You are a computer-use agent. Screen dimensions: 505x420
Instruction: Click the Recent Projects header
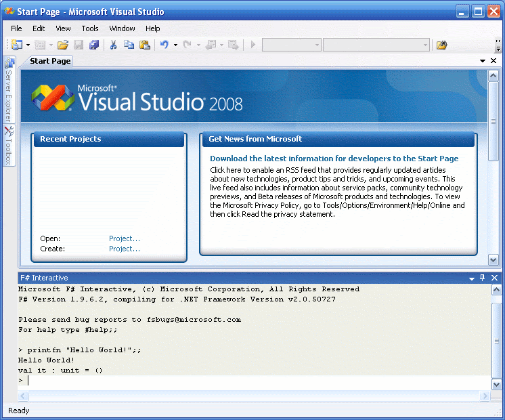[x=109, y=139]
